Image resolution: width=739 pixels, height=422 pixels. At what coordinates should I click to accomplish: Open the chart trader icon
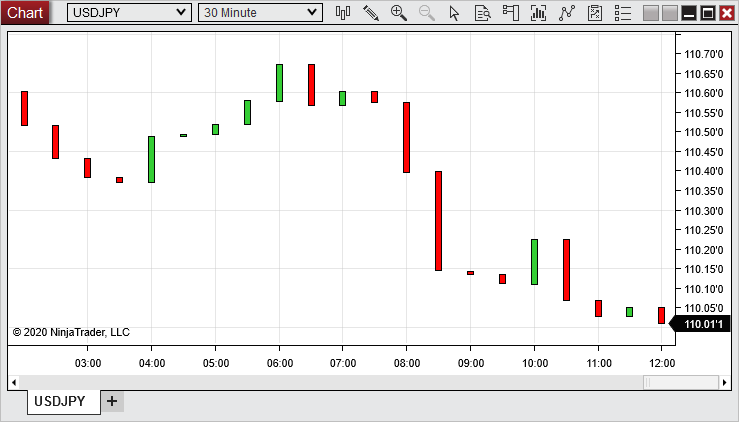coord(511,13)
